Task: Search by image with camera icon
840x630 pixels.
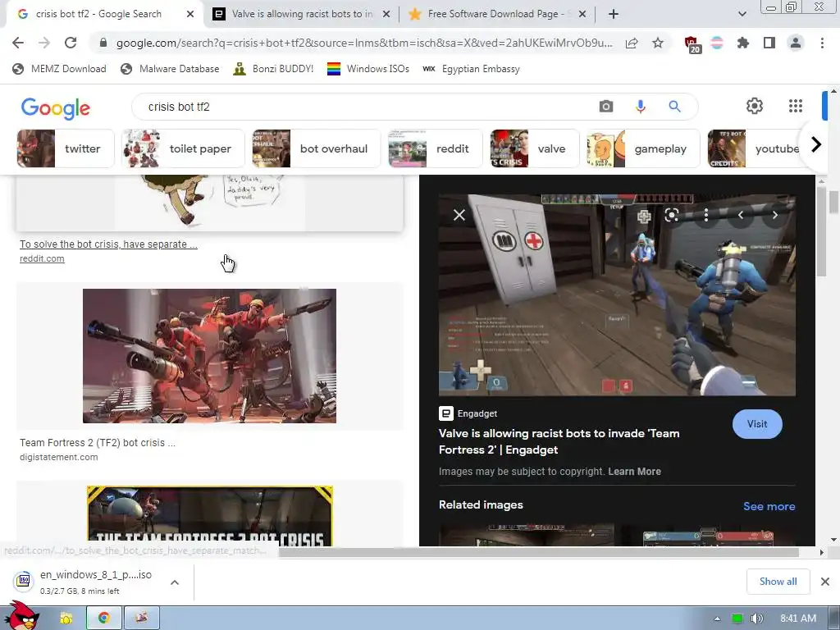Action: point(606,107)
